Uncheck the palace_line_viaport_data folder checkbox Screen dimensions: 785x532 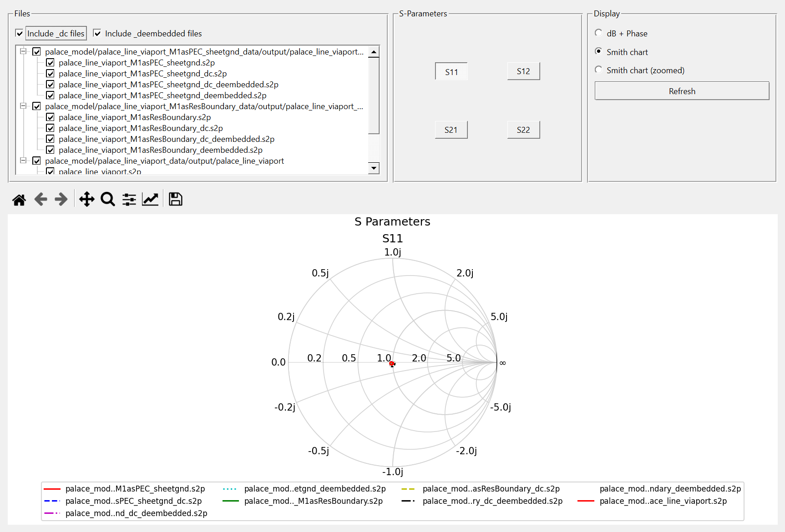[37, 161]
